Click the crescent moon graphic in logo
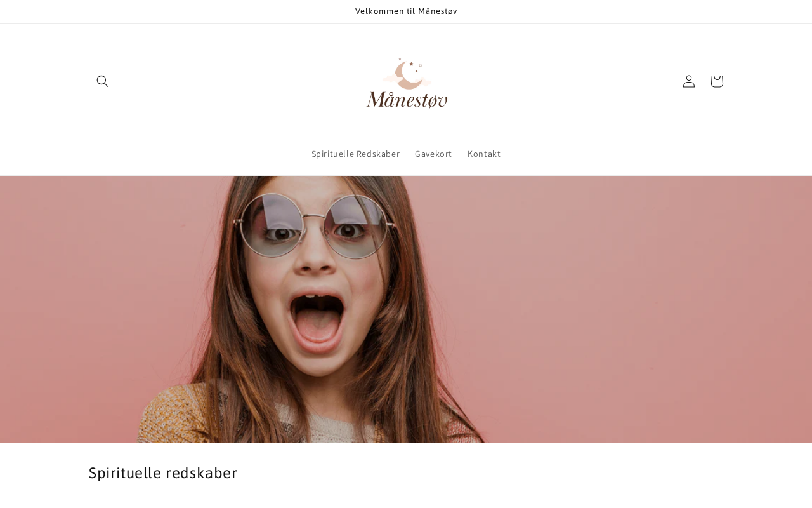This screenshot has width=812, height=508. tap(409, 76)
